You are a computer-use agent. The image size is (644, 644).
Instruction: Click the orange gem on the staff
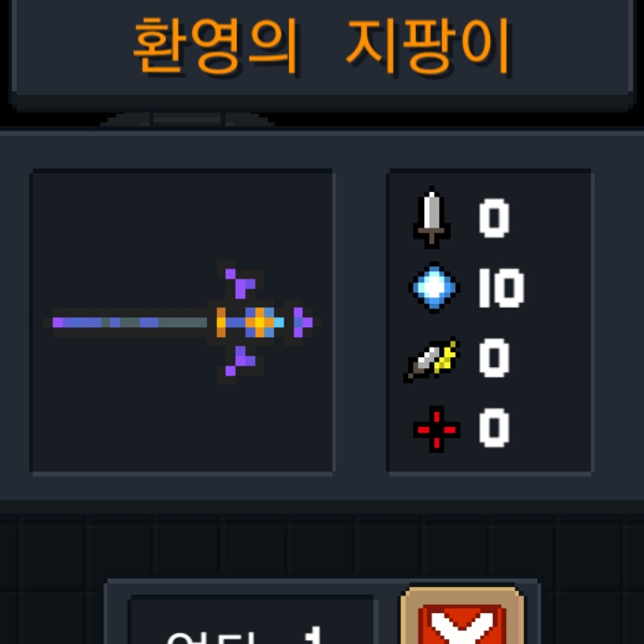coord(260,322)
